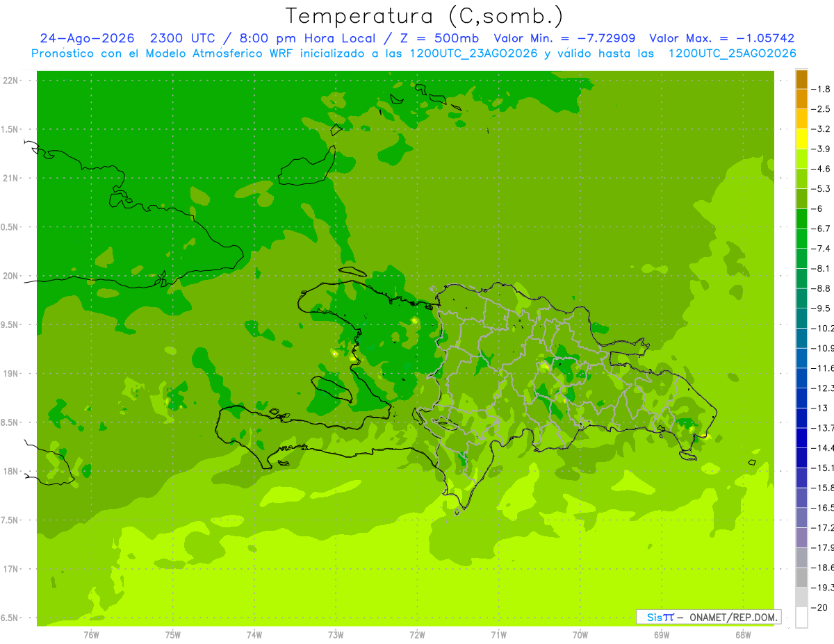Viewport: 834px width, 644px height.
Task: Pick the purple swatch between -17.2 and -17.9
Action: point(801,538)
